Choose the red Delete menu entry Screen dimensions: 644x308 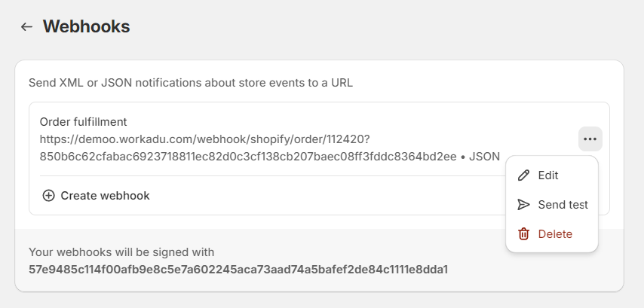[555, 234]
